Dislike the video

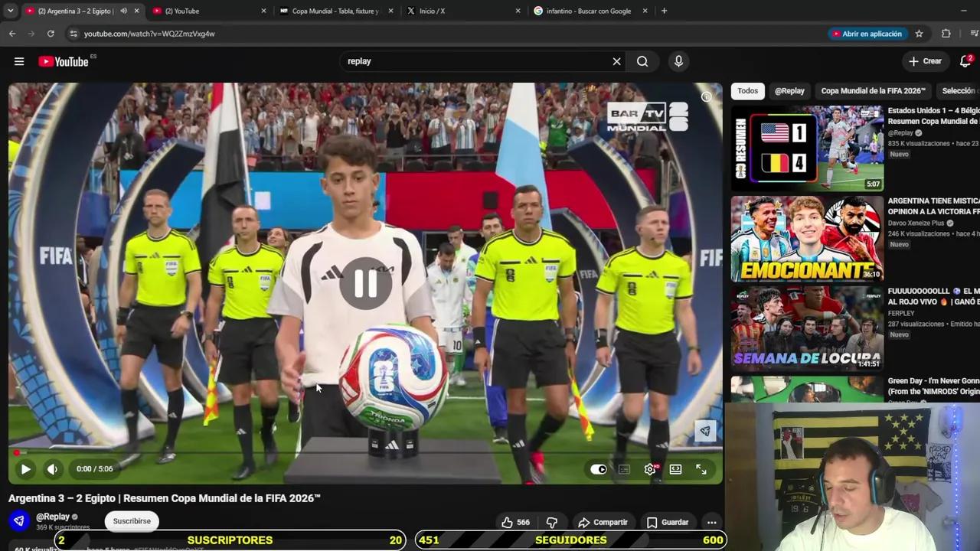pyautogui.click(x=552, y=522)
